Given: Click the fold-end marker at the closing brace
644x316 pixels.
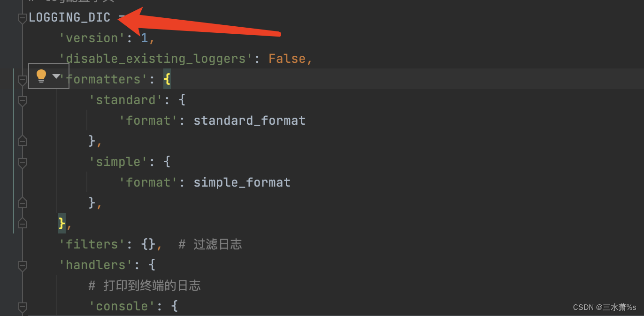Looking at the screenshot, I should (22, 223).
